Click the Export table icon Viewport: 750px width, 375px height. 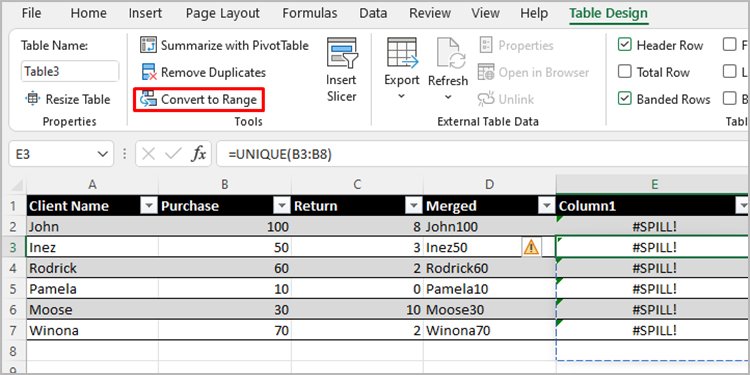tap(402, 54)
